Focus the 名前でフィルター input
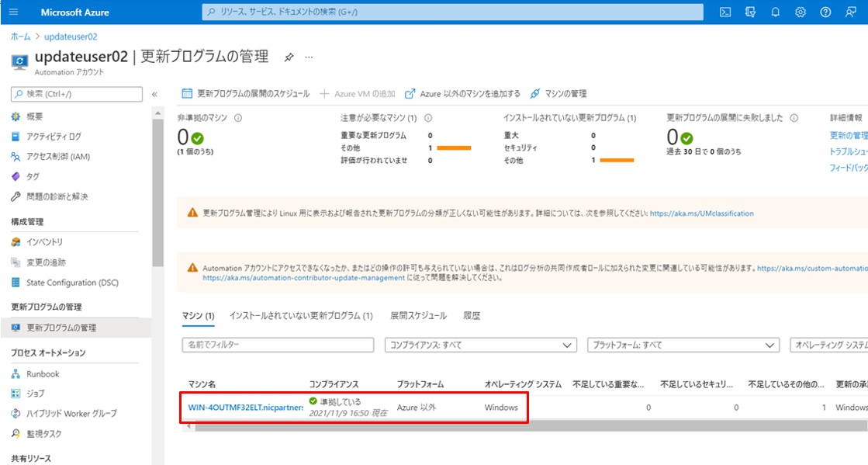 tap(278, 345)
